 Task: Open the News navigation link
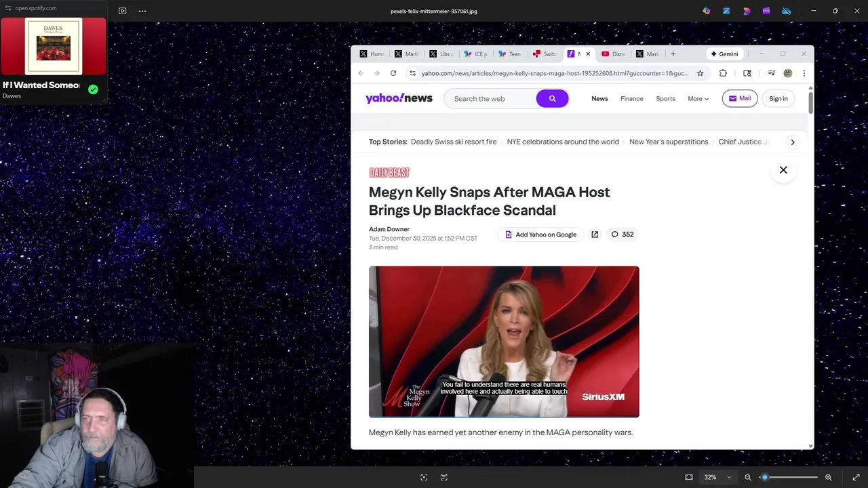[599, 99]
